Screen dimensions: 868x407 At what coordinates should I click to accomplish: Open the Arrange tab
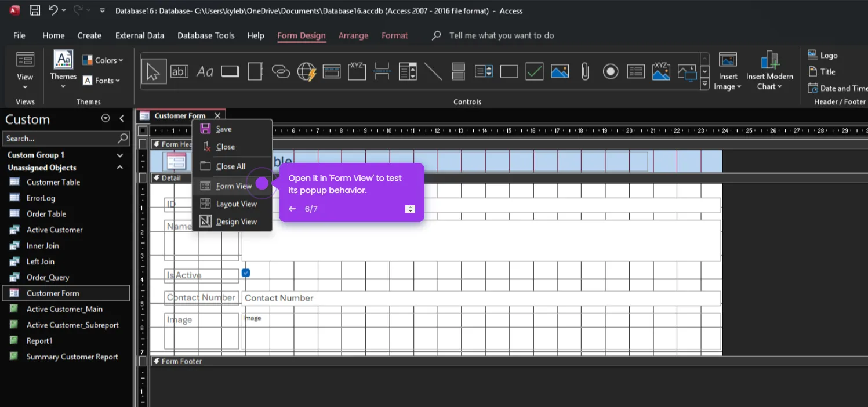tap(353, 35)
